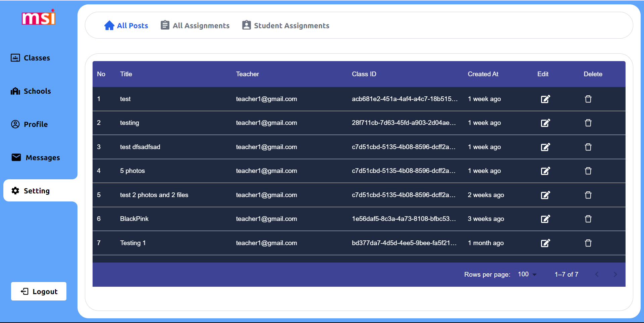This screenshot has height=323, width=644.
Task: Click the Profile person icon
Action: 15,124
